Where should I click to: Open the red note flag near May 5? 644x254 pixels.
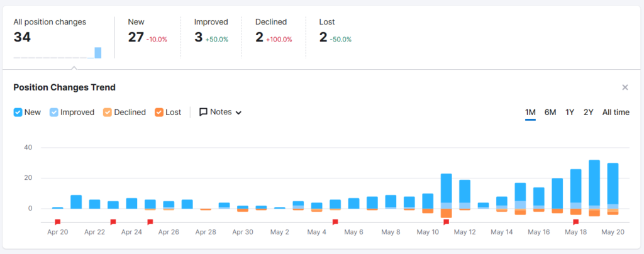point(335,222)
